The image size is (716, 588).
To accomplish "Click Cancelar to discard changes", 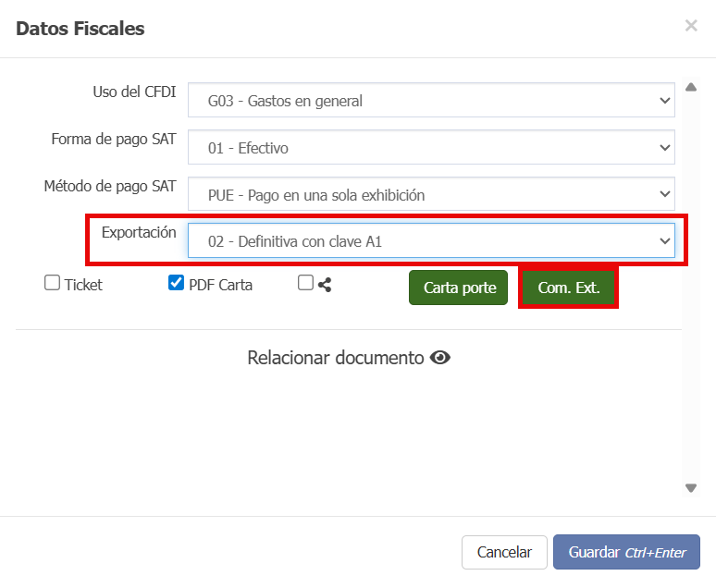I will click(504, 552).
